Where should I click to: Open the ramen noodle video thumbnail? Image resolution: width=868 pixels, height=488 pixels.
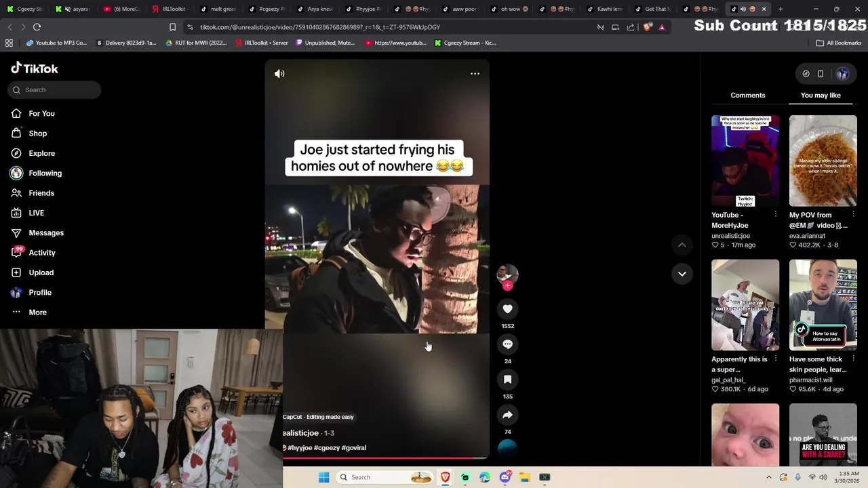click(x=823, y=161)
